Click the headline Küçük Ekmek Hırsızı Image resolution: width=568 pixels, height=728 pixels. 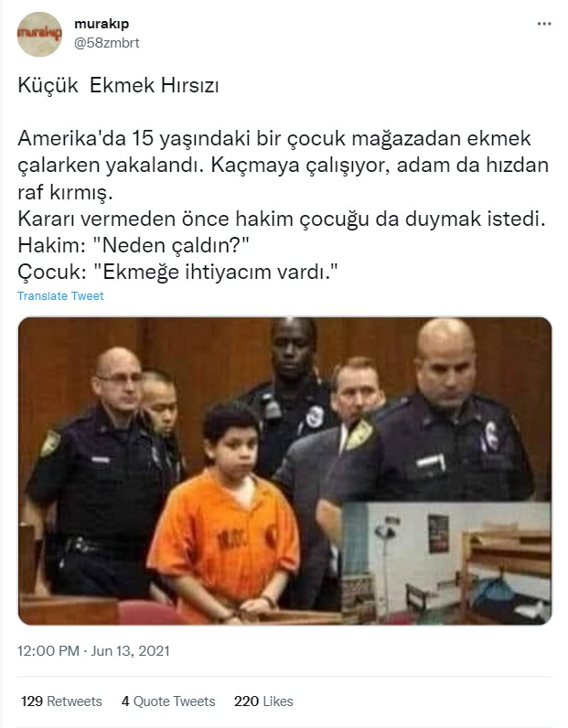click(118, 85)
